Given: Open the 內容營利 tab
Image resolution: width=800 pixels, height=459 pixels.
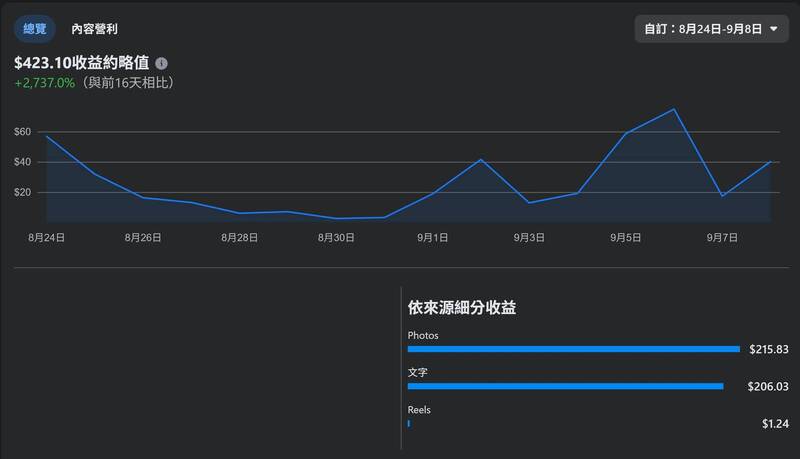Looking at the screenshot, I should point(101,29).
